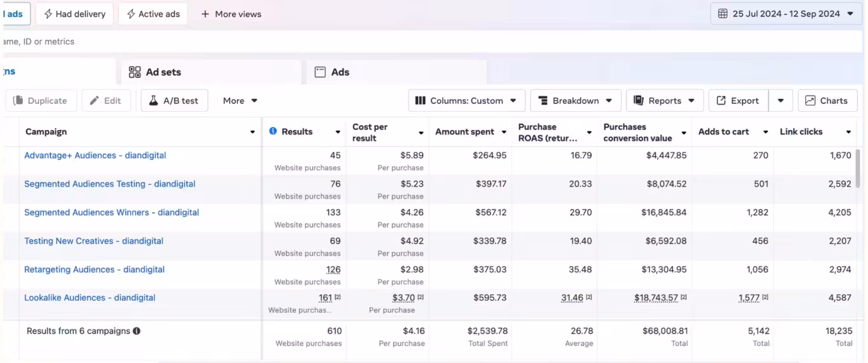Click the calendar icon in date range

pos(722,13)
